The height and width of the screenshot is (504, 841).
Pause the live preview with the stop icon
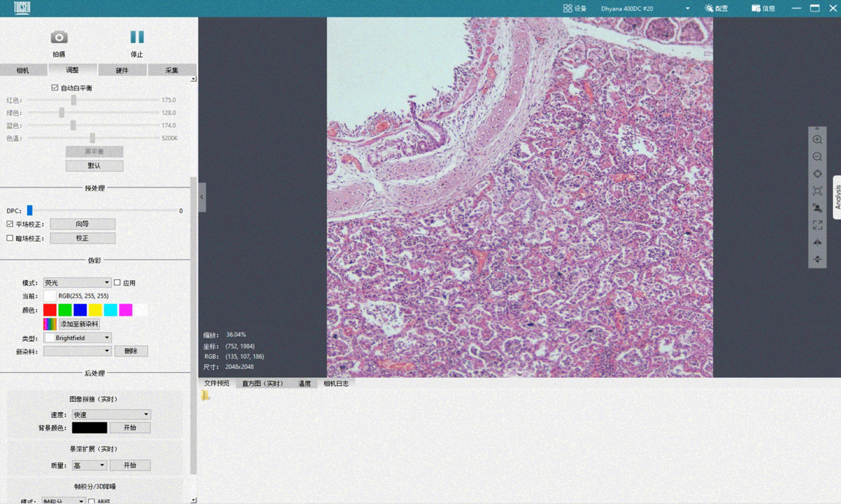tap(137, 37)
